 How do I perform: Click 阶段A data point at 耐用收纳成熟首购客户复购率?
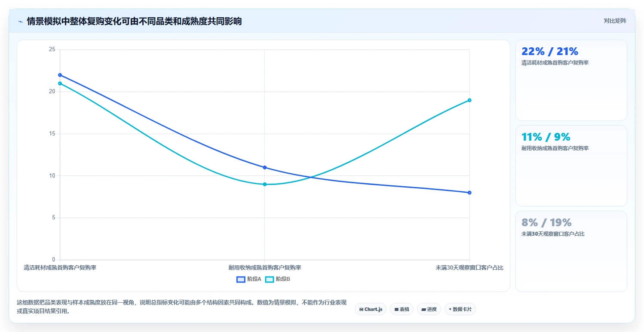coord(264,167)
